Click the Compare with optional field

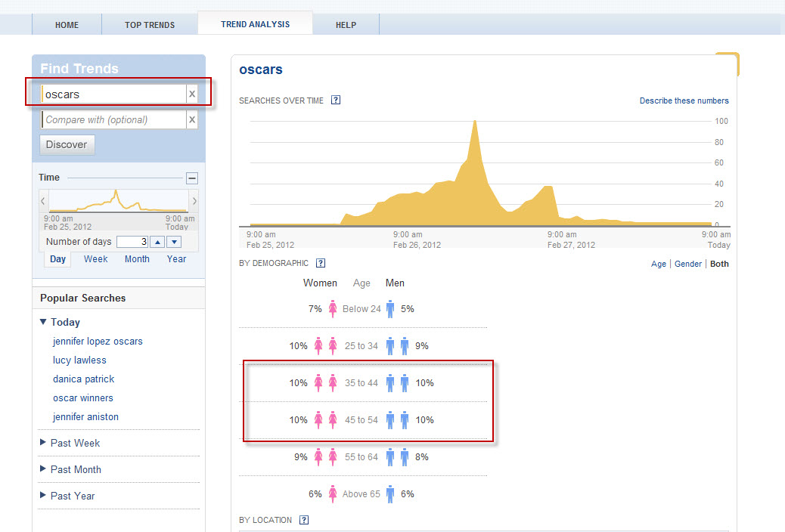113,119
